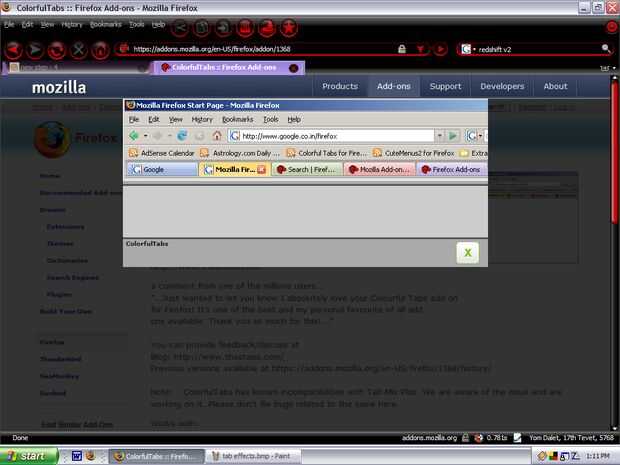Click the Go arrow button beside address bar

coord(440,49)
